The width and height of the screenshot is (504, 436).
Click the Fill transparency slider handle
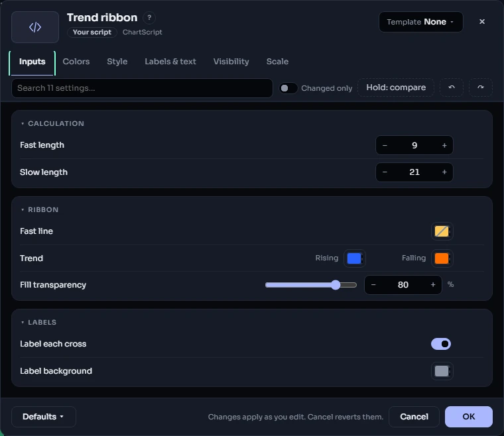click(336, 285)
